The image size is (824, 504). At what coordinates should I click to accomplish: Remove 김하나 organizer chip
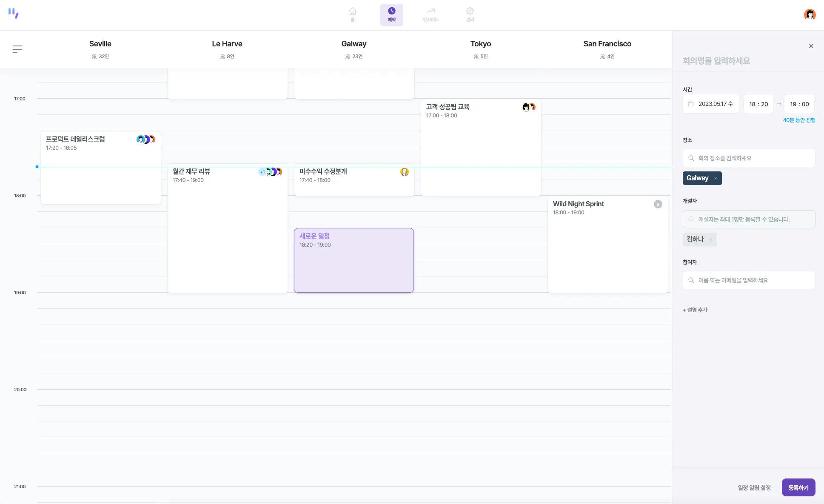click(711, 239)
